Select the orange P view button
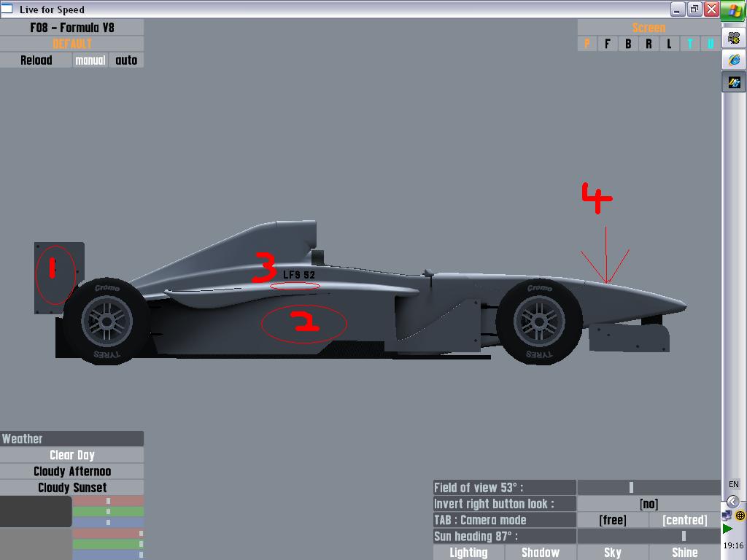This screenshot has height=560, width=747. (587, 44)
